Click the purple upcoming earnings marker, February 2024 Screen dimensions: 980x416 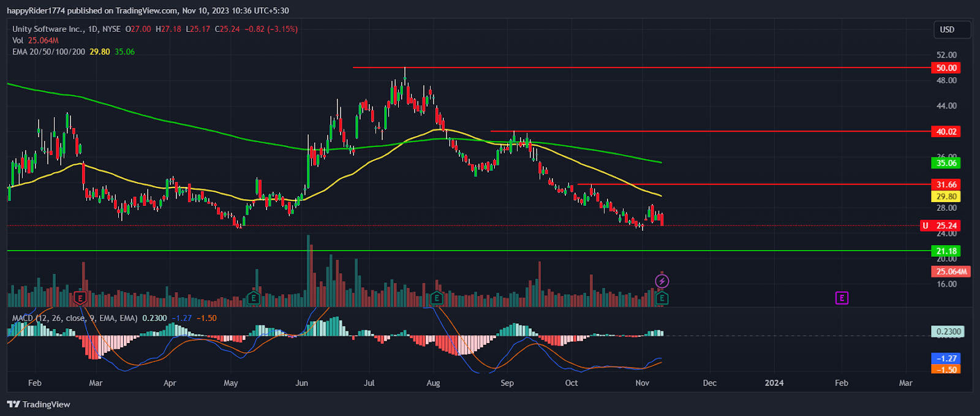click(x=842, y=298)
